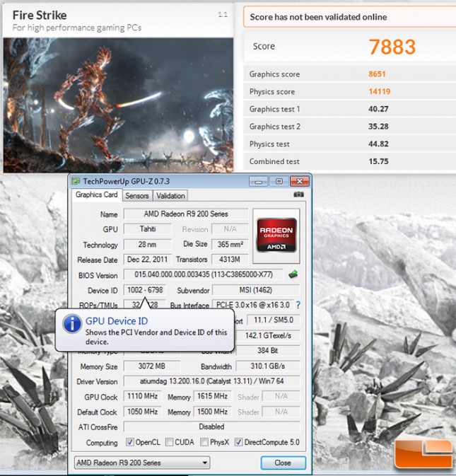Click the Memory Size 3072 MB value
This screenshot has width=456, height=476.
tap(152, 366)
